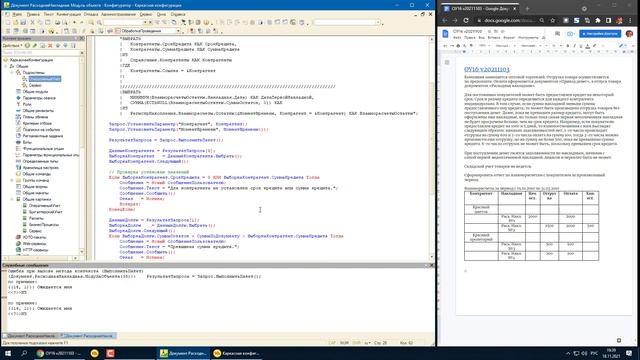
Task: Move item down in configuration tree toolbar
Action: (65, 45)
